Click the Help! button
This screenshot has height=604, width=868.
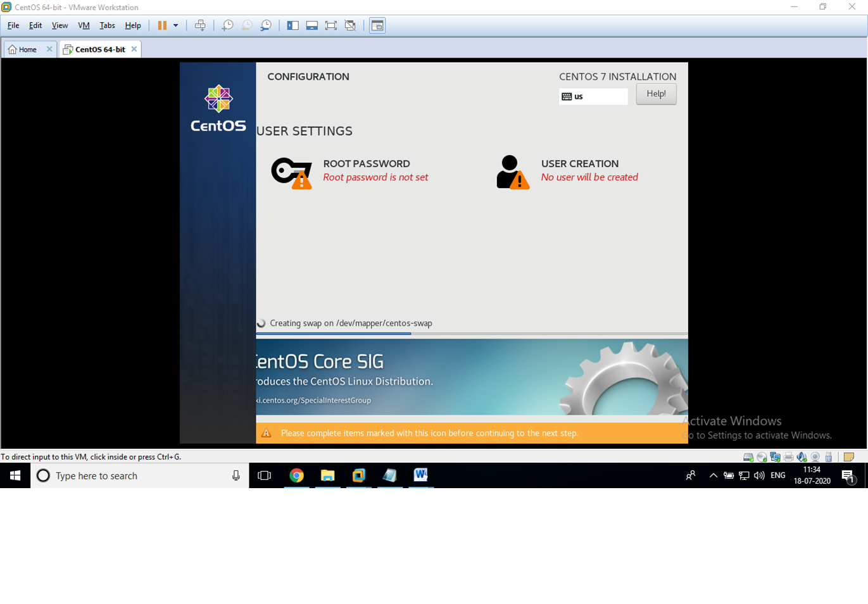click(656, 93)
